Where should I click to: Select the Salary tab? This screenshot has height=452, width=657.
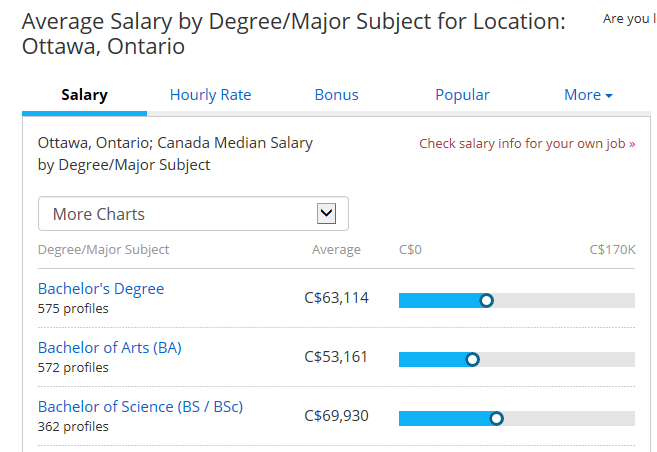coord(84,95)
